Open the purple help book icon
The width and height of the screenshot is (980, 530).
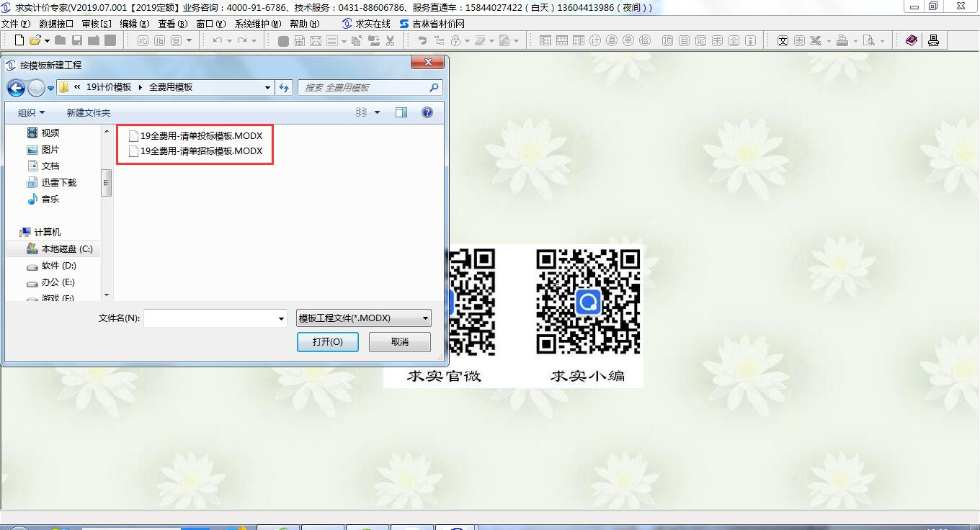(x=912, y=40)
